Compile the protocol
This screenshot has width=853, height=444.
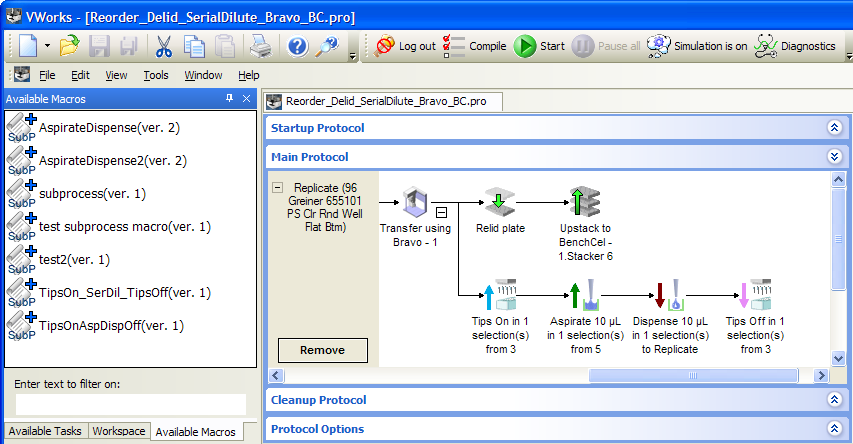(x=474, y=46)
